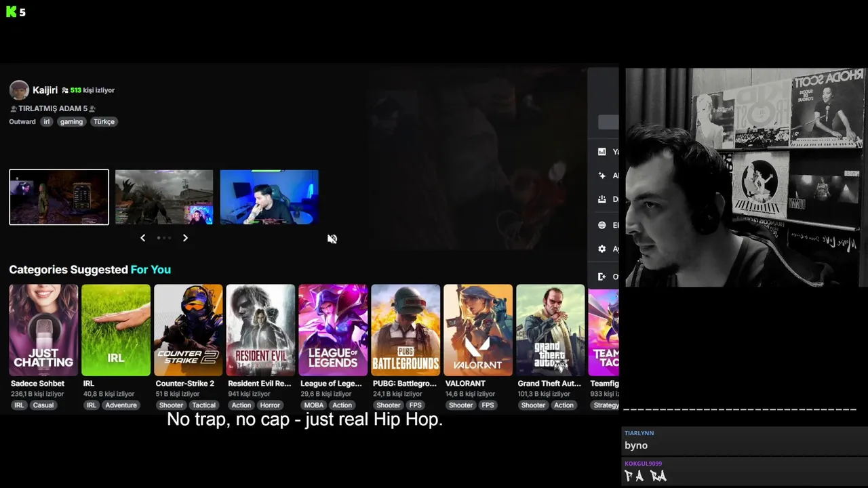Click the Strategy tag under Teamfight Tactics
This screenshot has width=868, height=488.
point(605,405)
